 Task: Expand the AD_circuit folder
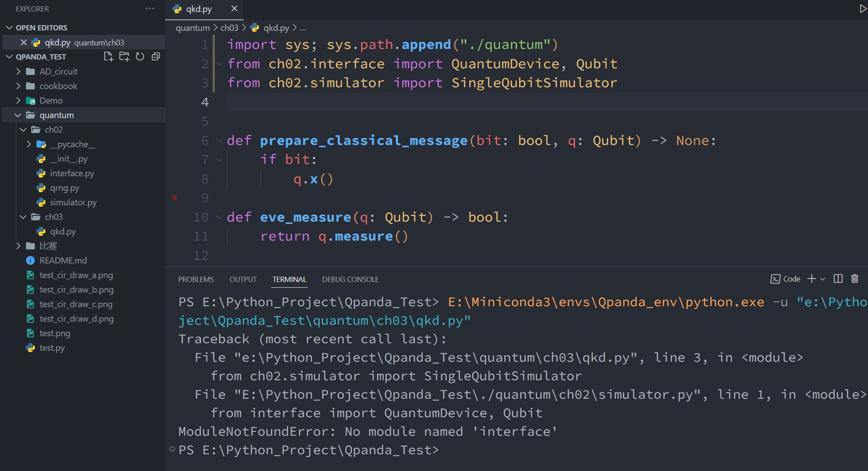(18, 71)
